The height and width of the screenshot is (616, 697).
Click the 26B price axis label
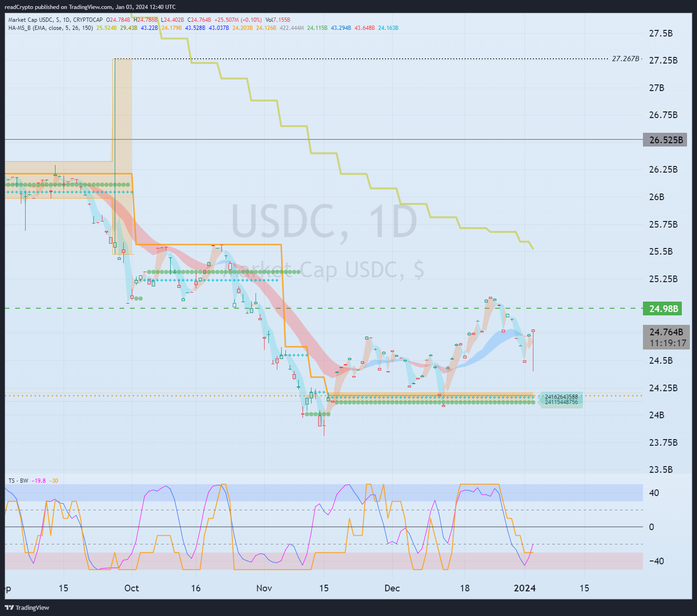pyautogui.click(x=657, y=197)
